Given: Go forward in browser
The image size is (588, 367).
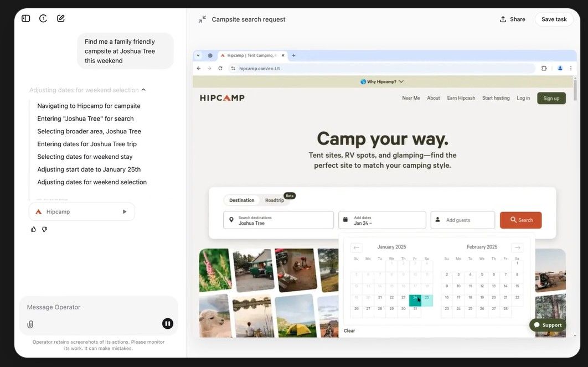Looking at the screenshot, I should [x=209, y=68].
